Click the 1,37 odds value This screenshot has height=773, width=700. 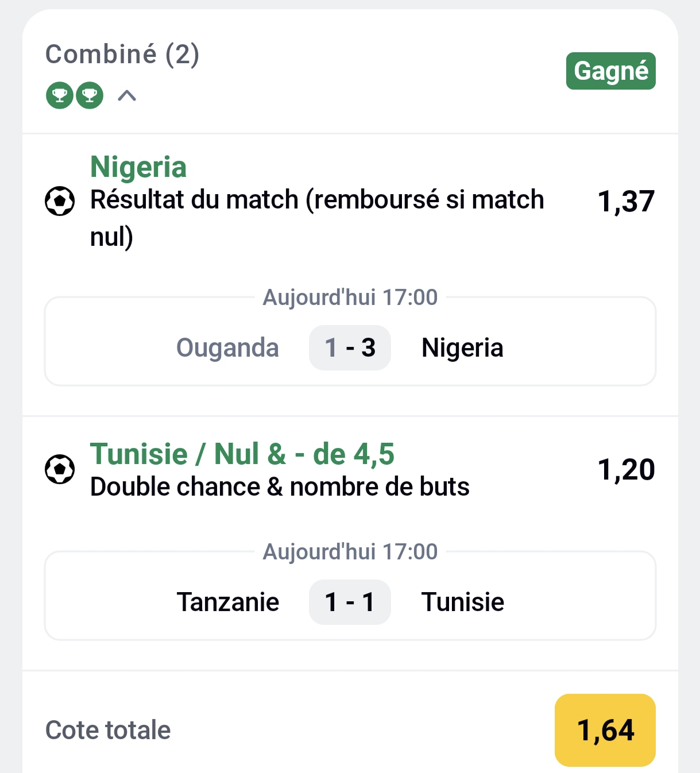click(626, 202)
